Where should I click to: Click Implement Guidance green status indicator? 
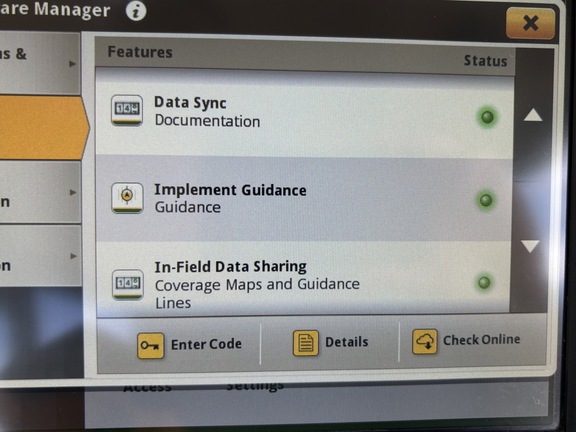tap(486, 200)
